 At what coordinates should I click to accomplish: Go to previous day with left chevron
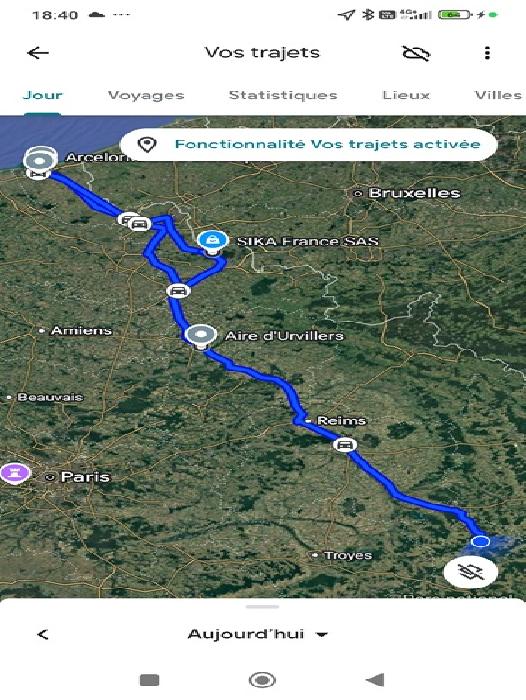pos(43,634)
